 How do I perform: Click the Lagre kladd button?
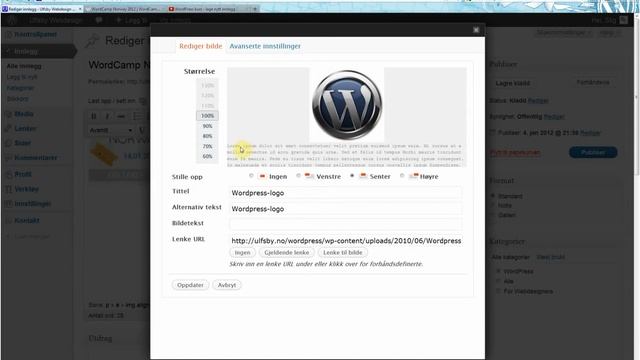point(513,83)
